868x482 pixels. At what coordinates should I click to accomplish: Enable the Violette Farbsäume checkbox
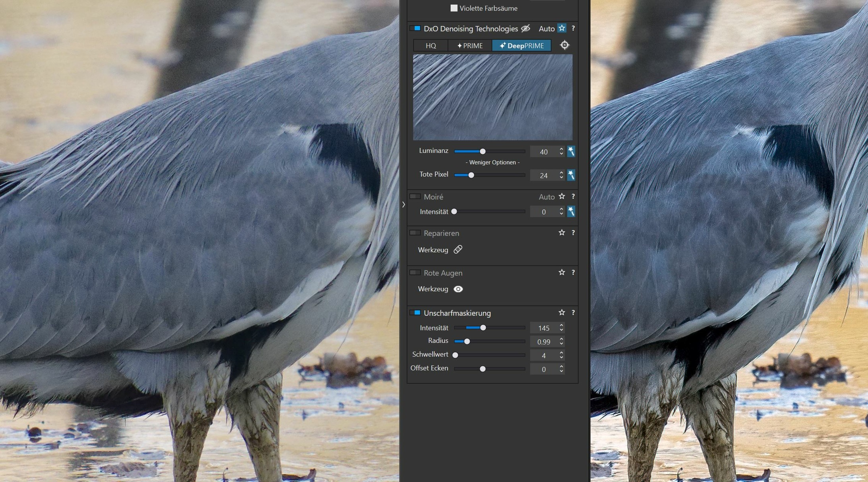point(454,8)
